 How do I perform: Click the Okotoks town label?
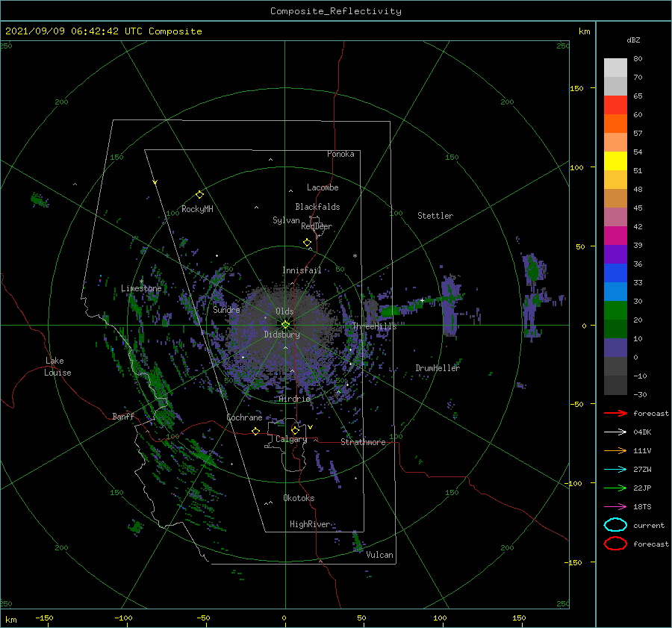pyautogui.click(x=299, y=498)
